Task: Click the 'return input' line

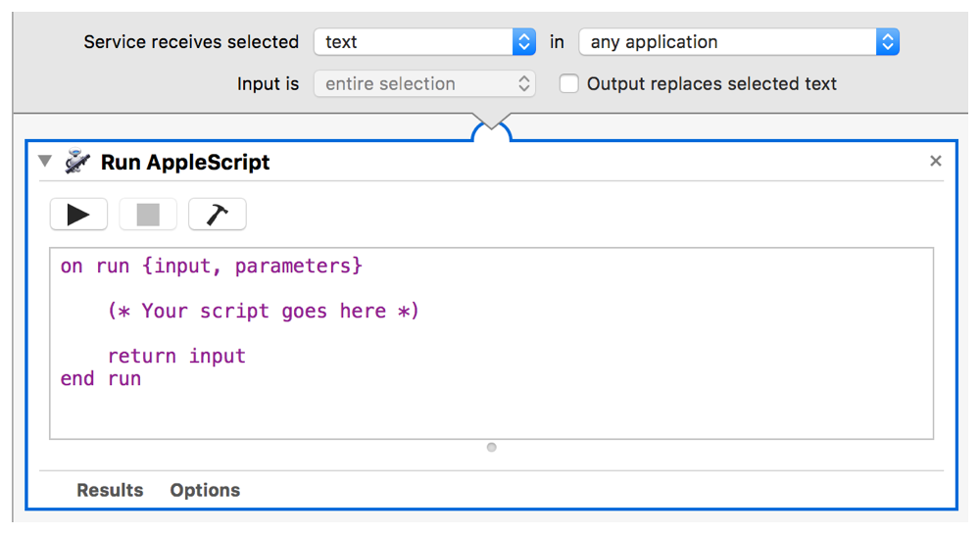Action: coord(176,356)
